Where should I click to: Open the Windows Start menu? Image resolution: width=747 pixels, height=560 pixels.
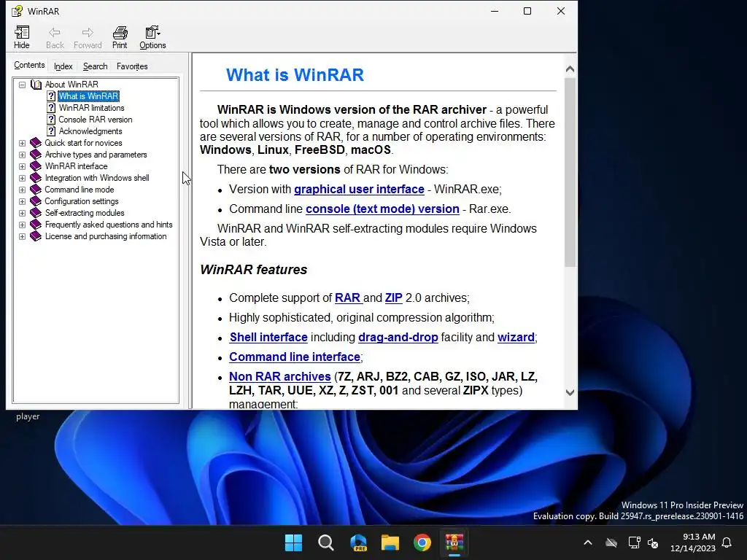(x=293, y=542)
